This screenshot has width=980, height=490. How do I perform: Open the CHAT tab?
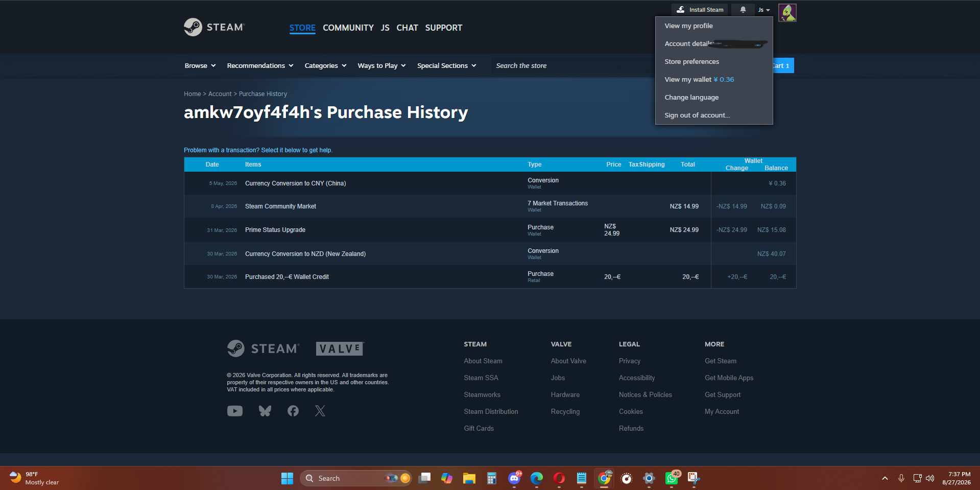[407, 28]
